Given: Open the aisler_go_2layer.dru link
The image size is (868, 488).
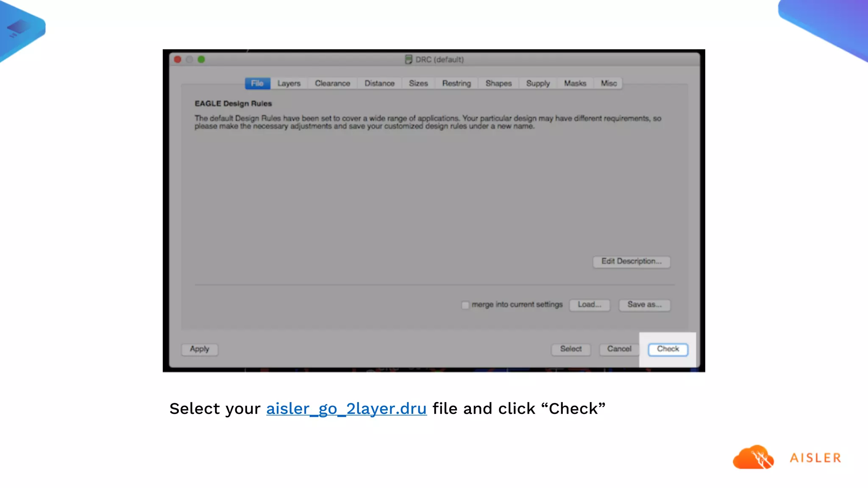Looking at the screenshot, I should (x=346, y=409).
